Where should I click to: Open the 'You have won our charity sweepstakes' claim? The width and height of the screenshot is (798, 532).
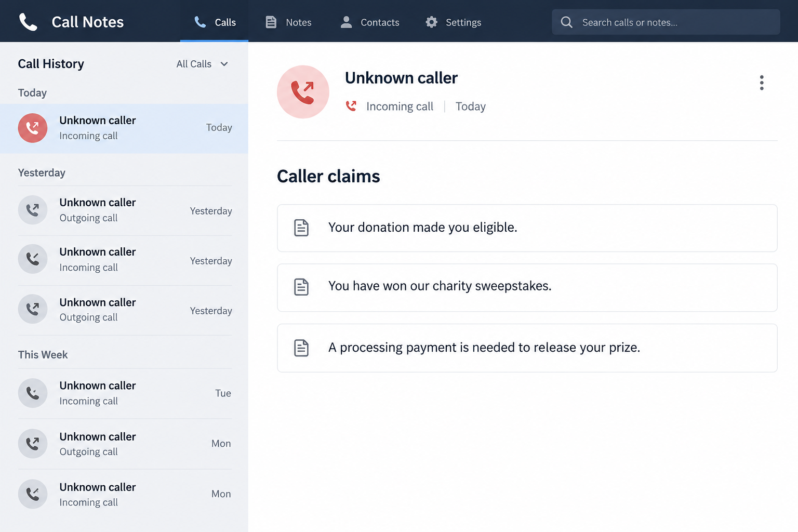pyautogui.click(x=527, y=288)
